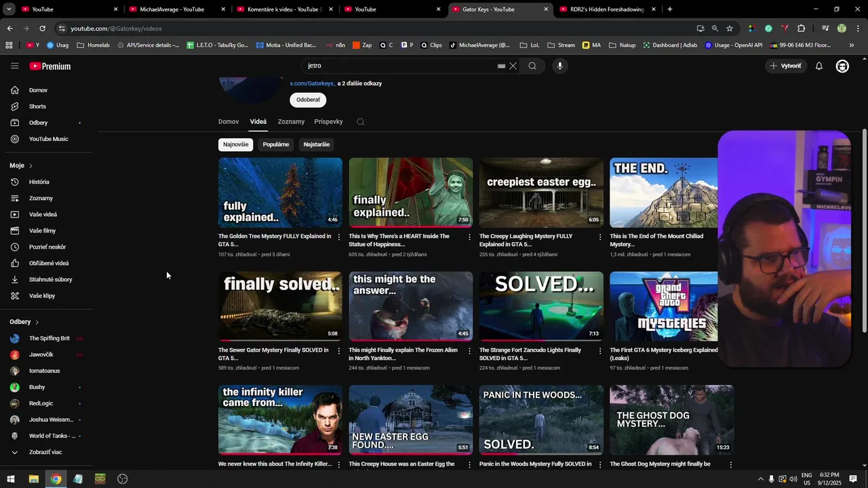Click the Vytvoriť create button
Viewport: 868px width, 488px height.
click(785, 66)
